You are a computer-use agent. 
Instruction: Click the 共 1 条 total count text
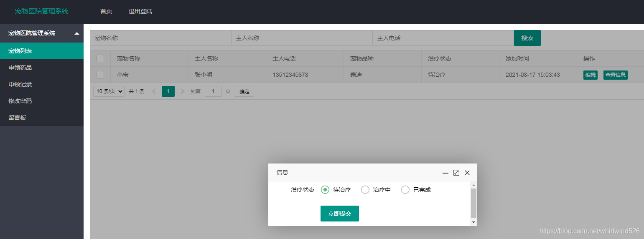136,91
